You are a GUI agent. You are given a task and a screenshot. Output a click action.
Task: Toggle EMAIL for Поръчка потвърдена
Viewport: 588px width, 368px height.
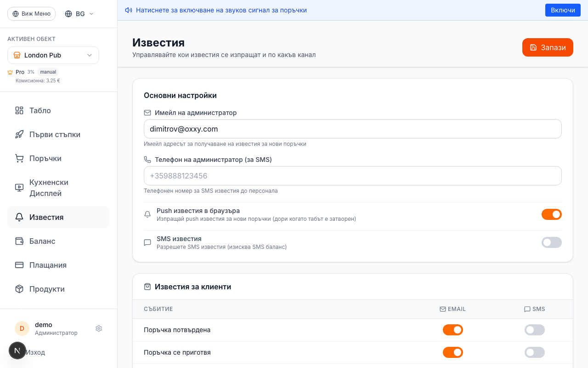point(453,330)
